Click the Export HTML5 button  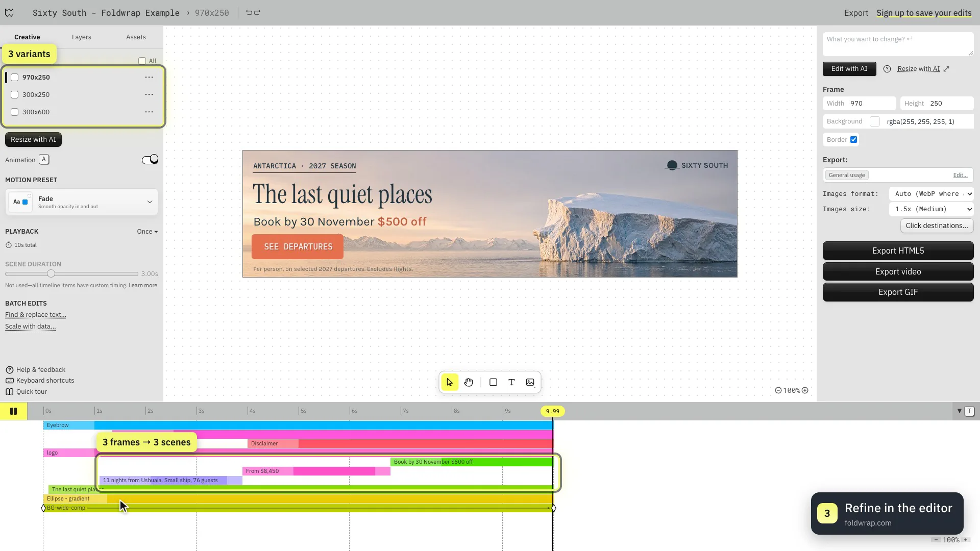click(898, 251)
